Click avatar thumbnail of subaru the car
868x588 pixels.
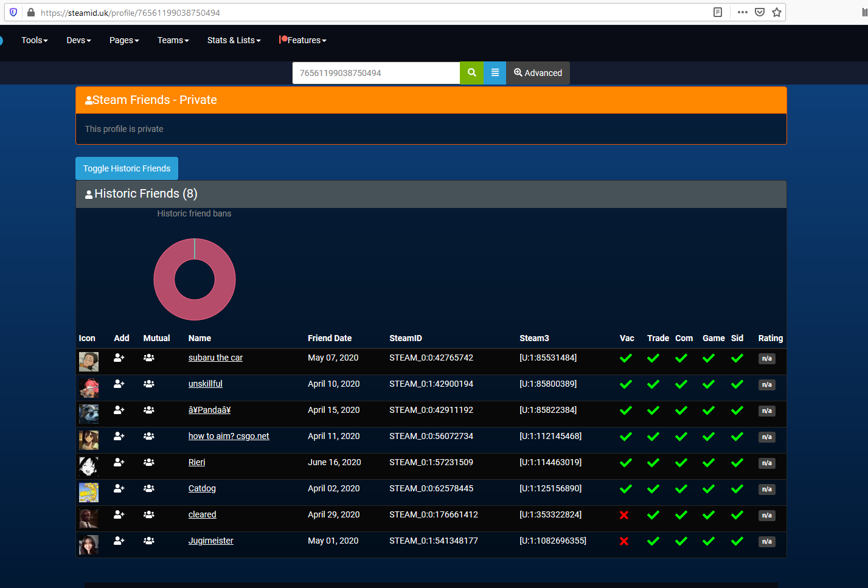(x=89, y=362)
